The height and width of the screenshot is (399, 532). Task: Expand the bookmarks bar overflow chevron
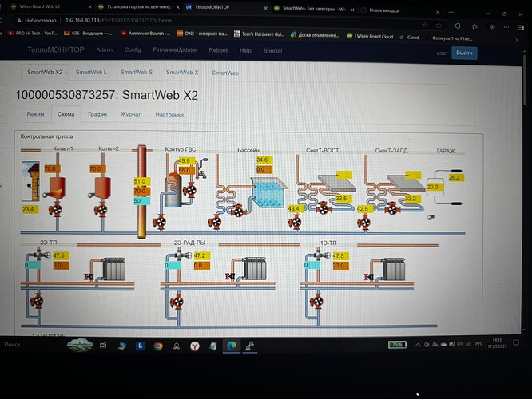tap(516, 40)
